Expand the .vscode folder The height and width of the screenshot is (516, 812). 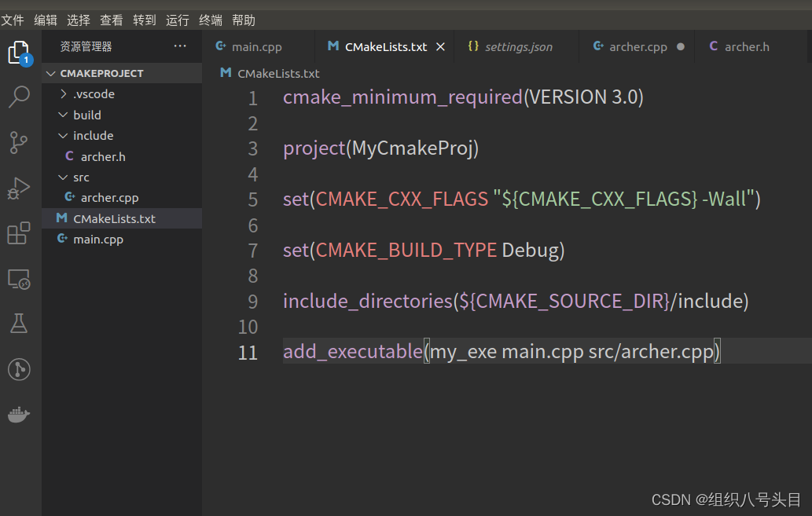(63, 93)
